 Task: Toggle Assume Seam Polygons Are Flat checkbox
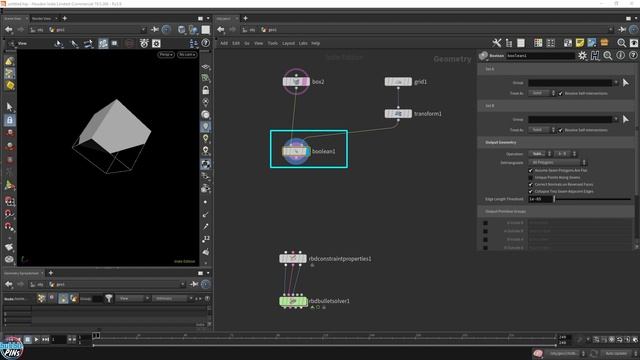click(531, 170)
